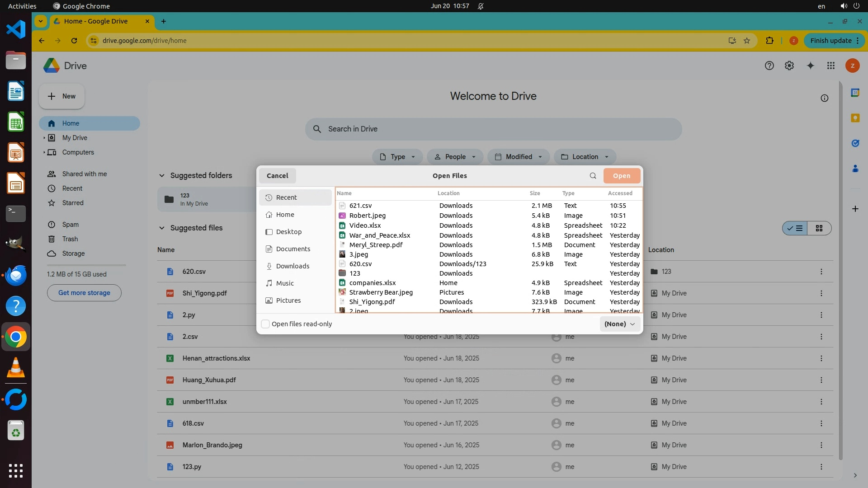The width and height of the screenshot is (868, 488).
Task: Click the view details info icon
Action: point(824,99)
